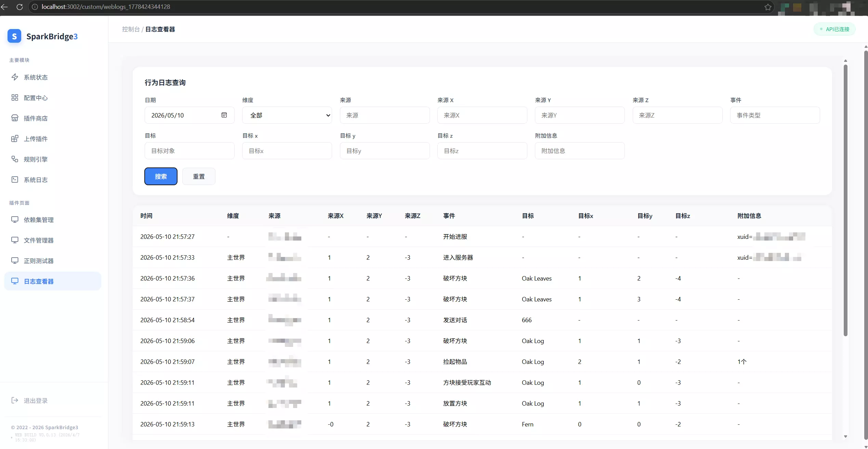This screenshot has width=868, height=449.
Task: Focus the 目标y input field
Action: click(x=385, y=151)
